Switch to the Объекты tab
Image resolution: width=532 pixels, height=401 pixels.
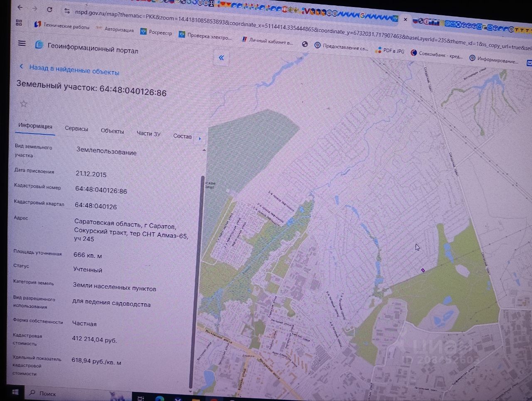[112, 131]
